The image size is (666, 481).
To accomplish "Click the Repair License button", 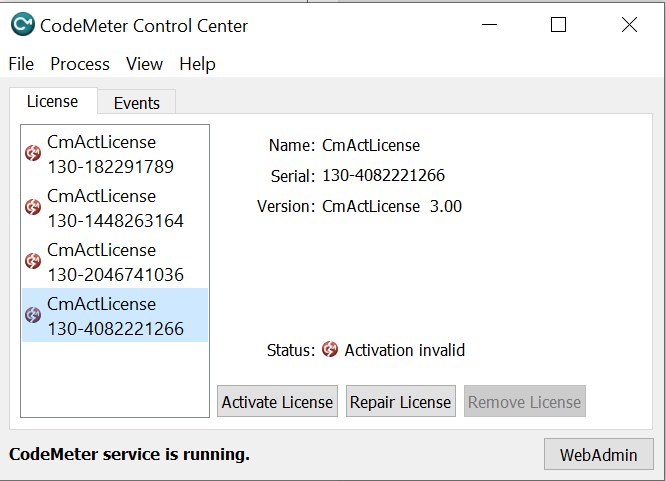I will tap(401, 401).
